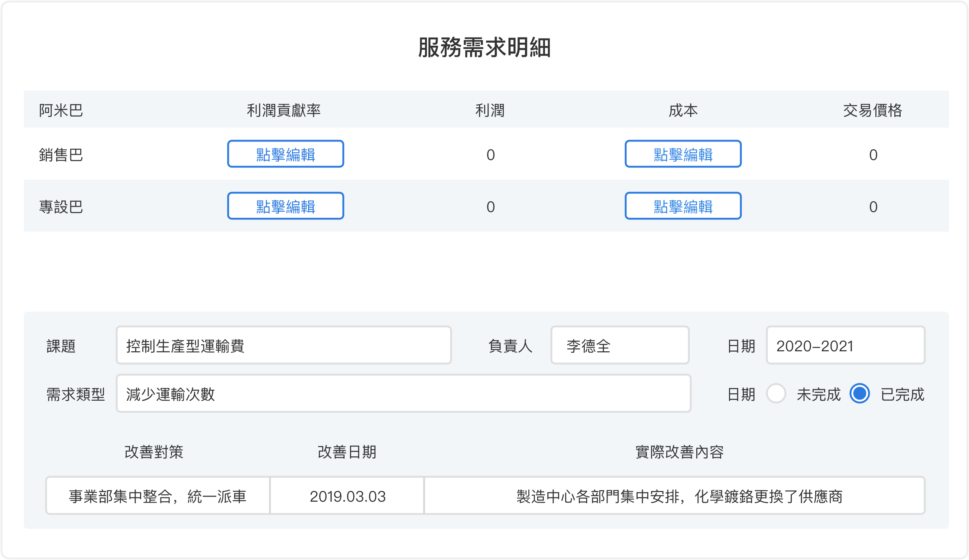Click the 成本 column header
The width and height of the screenshot is (969, 560).
(x=683, y=110)
